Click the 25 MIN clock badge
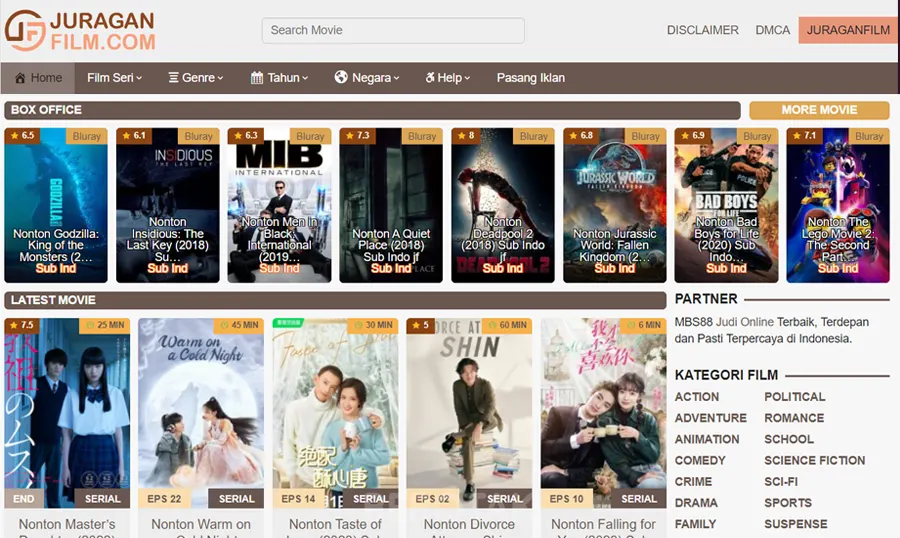Screen dimensions: 900x538 105,325
